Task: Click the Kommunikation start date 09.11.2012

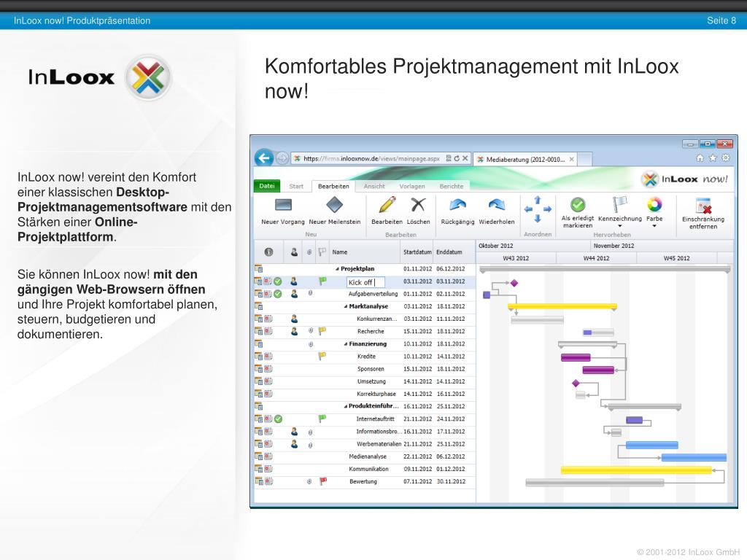Action: pyautogui.click(x=417, y=469)
